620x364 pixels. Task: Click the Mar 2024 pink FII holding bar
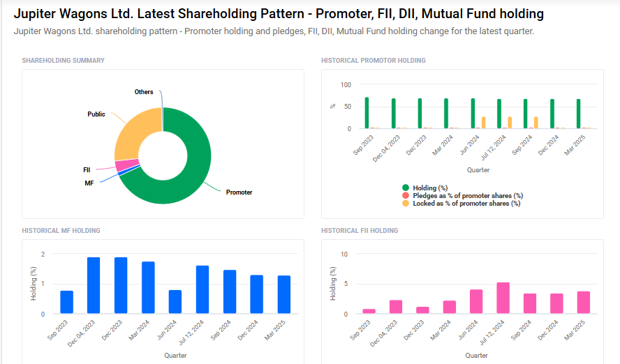449,307
